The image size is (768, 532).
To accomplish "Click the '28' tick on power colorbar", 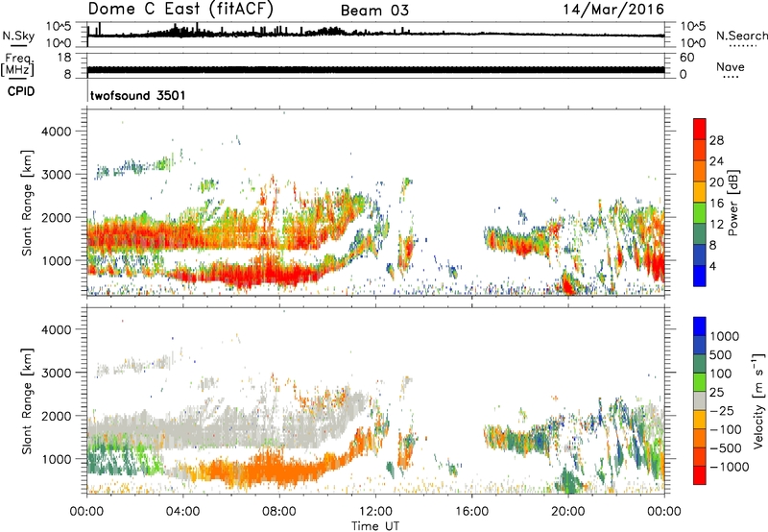I will point(716,140).
